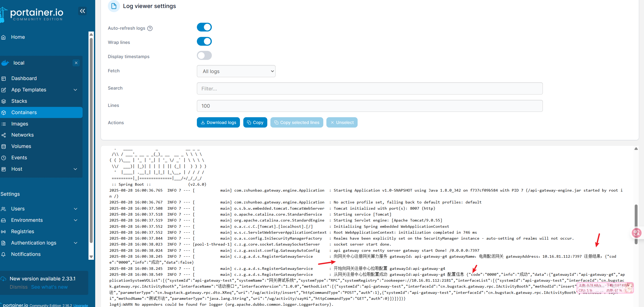Open the Fetch All logs dropdown
The width and height of the screenshot is (644, 307).
236,71
